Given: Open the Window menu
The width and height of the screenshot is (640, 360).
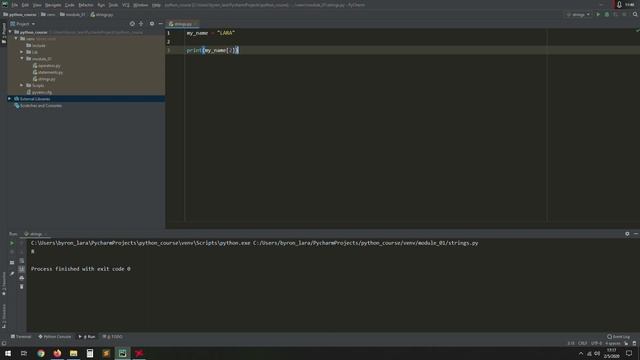Looking at the screenshot, I should click(x=141, y=5).
